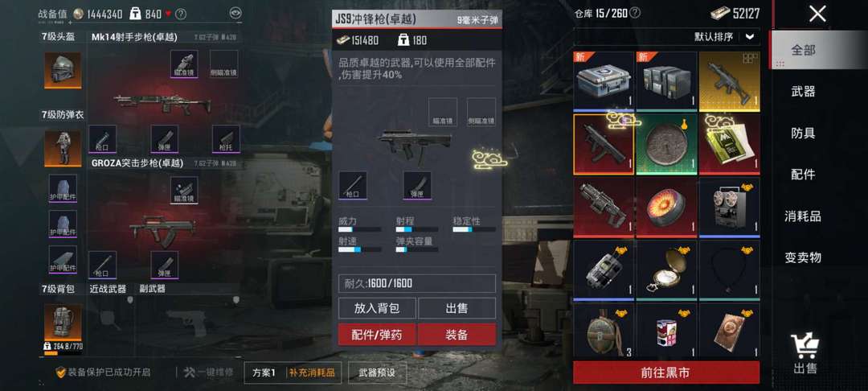Open the level 7 backpack slot

[63, 323]
